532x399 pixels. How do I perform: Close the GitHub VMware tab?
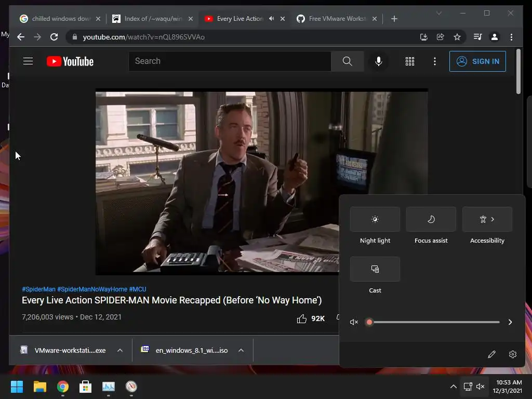pos(375,19)
